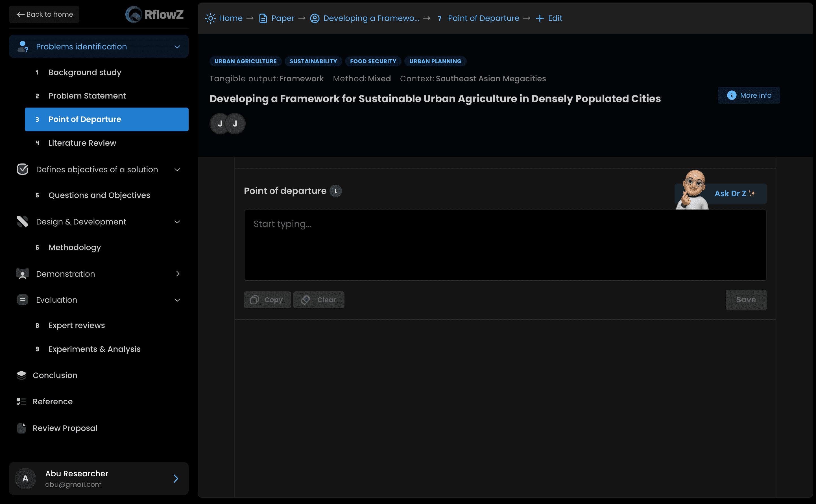The width and height of the screenshot is (816, 504).
Task: Focus the Start typing text area
Action: [505, 245]
